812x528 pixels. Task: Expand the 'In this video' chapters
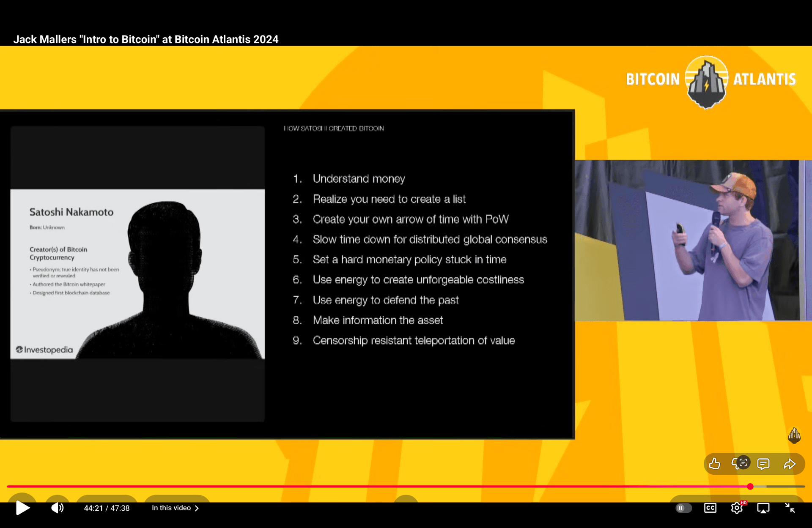pyautogui.click(x=171, y=508)
